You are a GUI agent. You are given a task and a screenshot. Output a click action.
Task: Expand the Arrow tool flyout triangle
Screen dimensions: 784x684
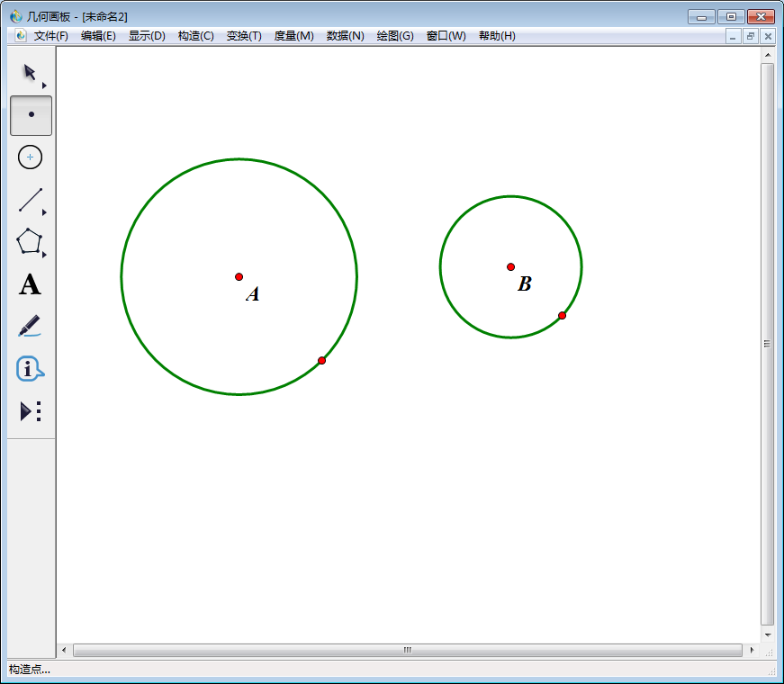click(44, 85)
